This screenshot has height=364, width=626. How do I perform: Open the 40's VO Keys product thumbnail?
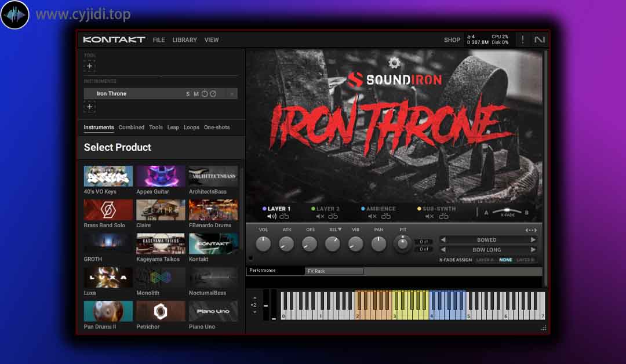point(108,176)
